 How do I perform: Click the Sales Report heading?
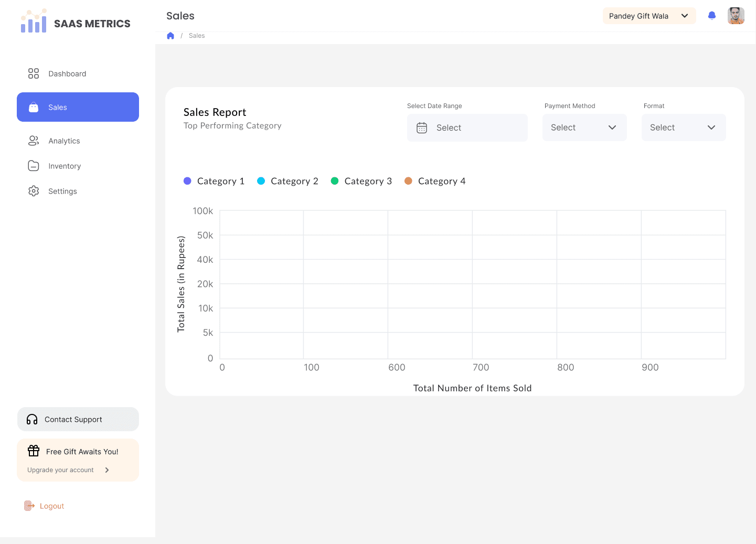pyautogui.click(x=215, y=112)
